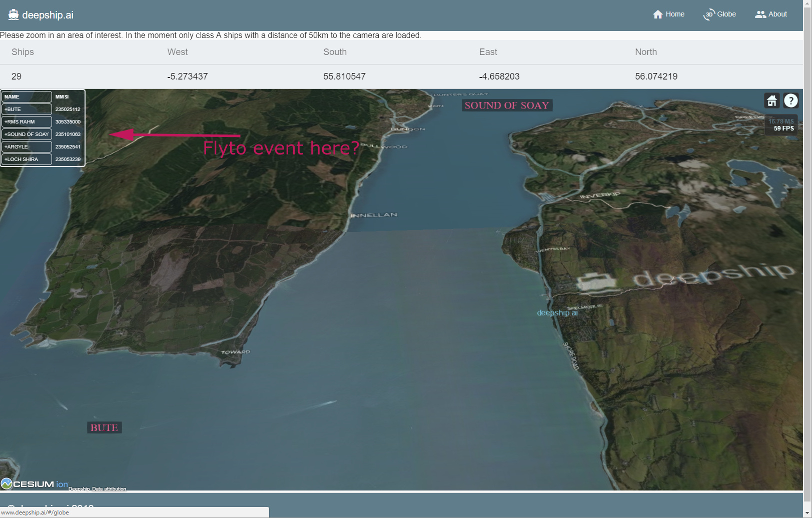Click the North column header
This screenshot has width=812, height=518.
pos(646,52)
